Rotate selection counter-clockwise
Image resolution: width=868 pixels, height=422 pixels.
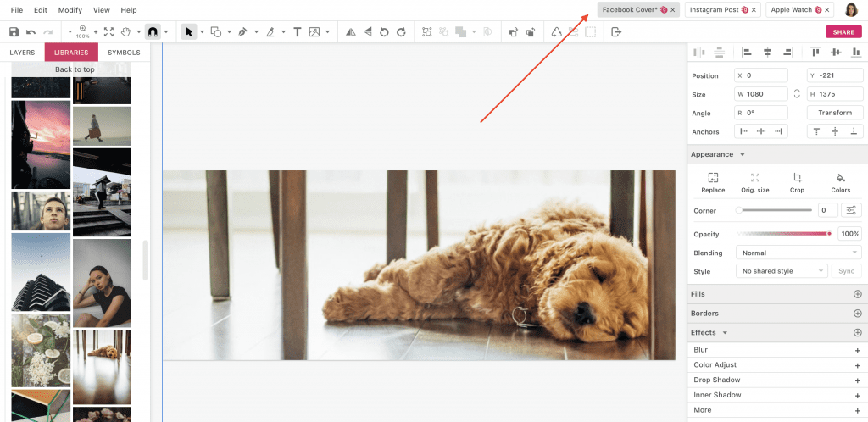(384, 32)
